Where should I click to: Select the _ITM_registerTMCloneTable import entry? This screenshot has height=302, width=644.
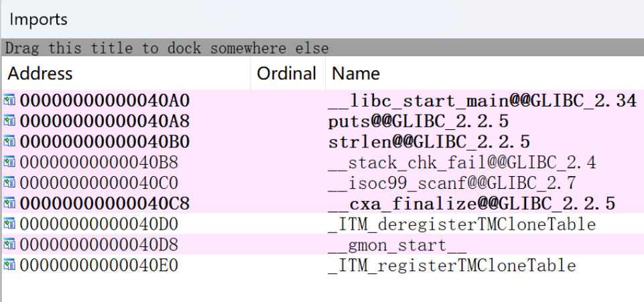pos(452,265)
